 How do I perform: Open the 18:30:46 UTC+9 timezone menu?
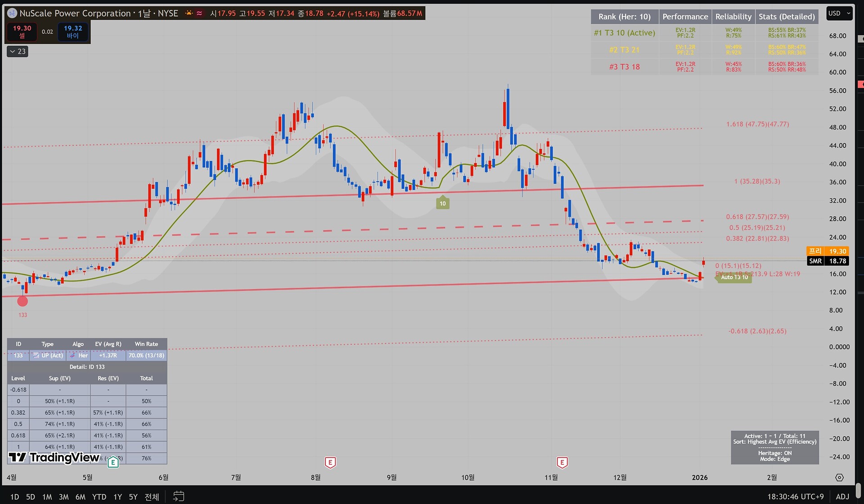point(795,496)
